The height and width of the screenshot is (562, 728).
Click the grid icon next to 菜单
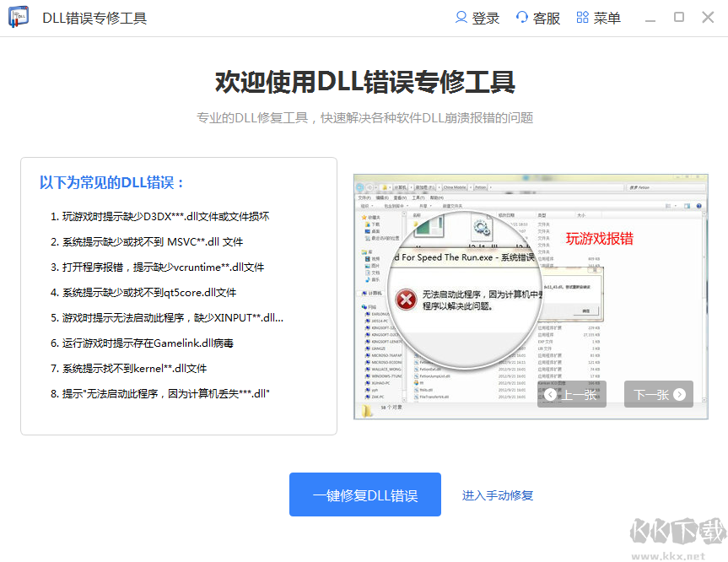coord(580,17)
